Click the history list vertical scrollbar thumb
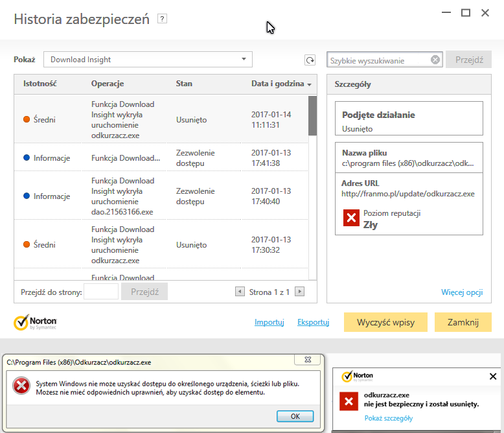The width and height of the screenshot is (504, 433). click(x=312, y=116)
